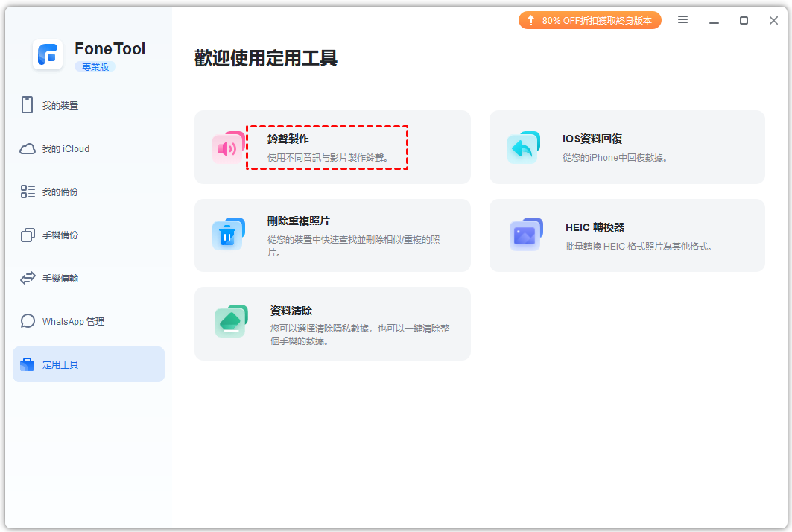Open the hamburger menu in title bar
Screen dimensions: 792x532
point(682,20)
